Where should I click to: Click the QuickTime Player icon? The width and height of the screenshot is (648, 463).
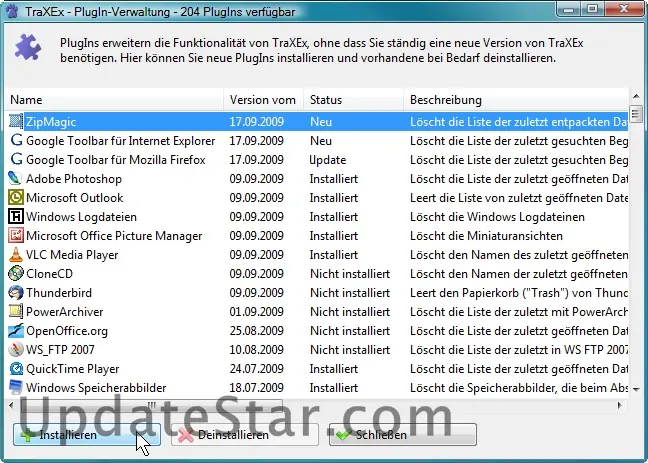pos(16,369)
